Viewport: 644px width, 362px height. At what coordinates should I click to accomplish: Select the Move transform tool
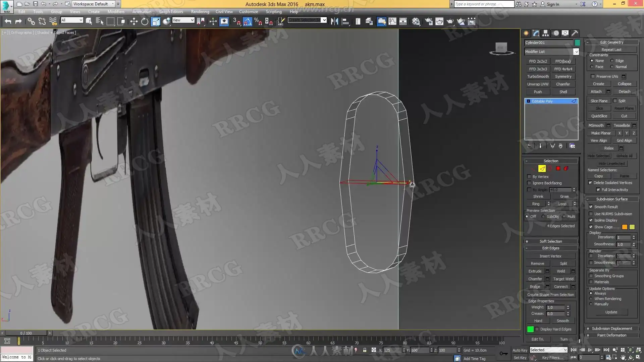[x=134, y=21]
